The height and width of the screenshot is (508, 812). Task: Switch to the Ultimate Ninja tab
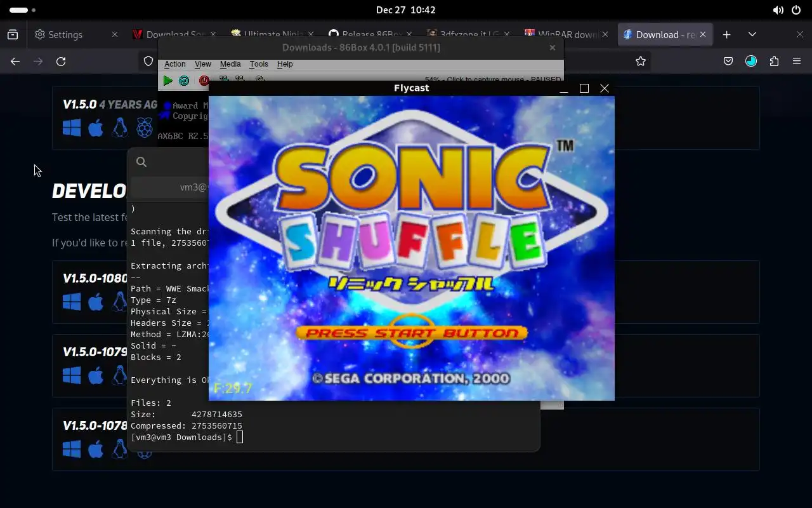[x=272, y=34]
